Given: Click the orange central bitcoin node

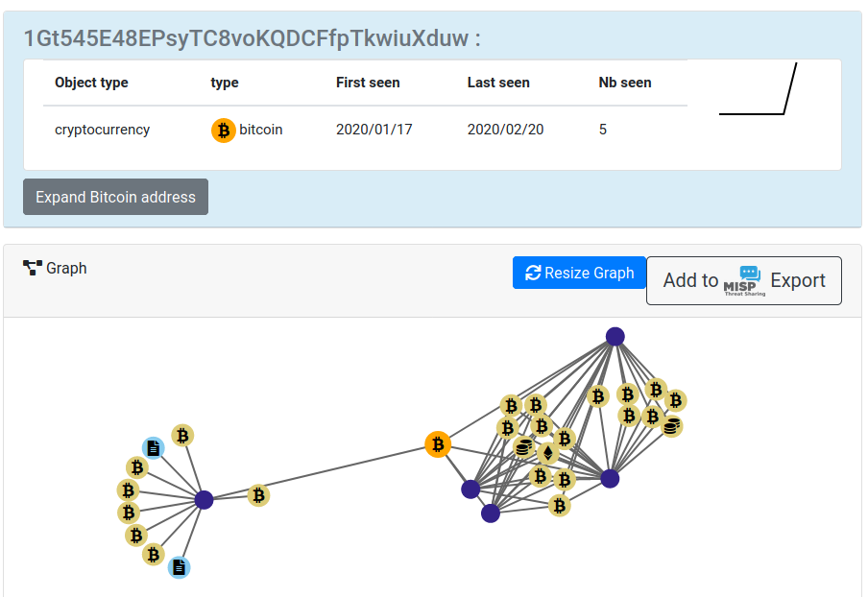Looking at the screenshot, I should (438, 444).
